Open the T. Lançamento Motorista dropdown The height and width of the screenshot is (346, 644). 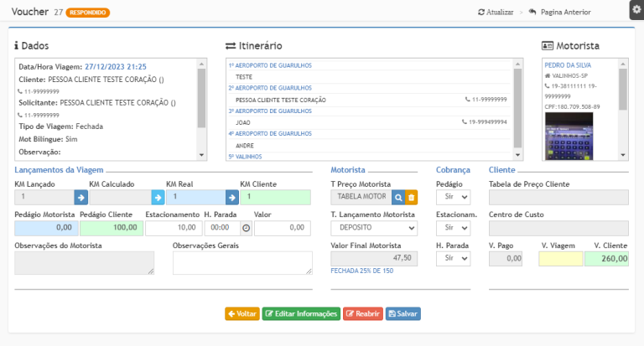(x=373, y=228)
